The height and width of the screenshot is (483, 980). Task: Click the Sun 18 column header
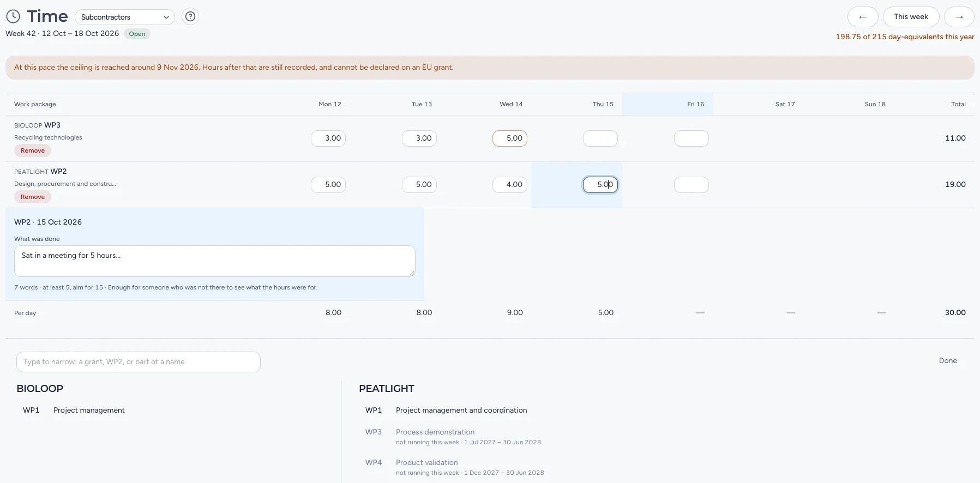pyautogui.click(x=875, y=104)
